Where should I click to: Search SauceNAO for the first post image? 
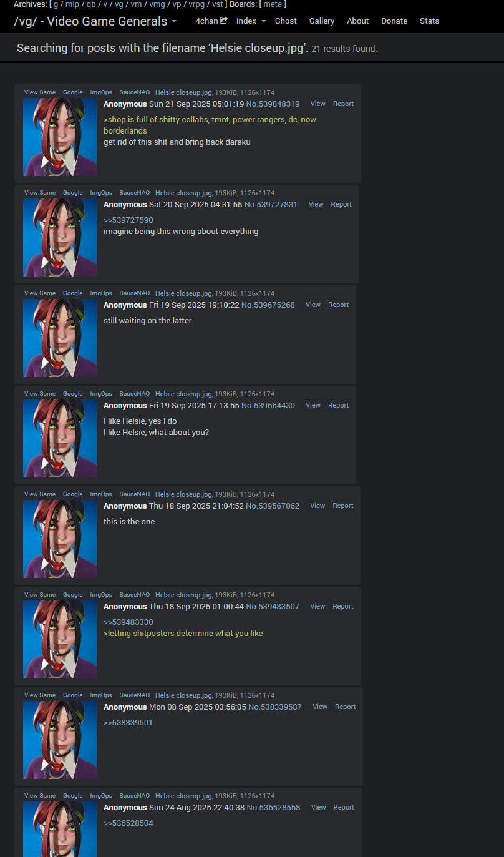click(x=135, y=92)
